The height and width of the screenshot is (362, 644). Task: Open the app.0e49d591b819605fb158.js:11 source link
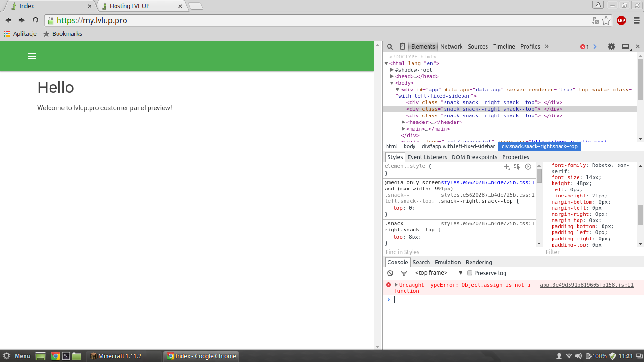[586, 285]
